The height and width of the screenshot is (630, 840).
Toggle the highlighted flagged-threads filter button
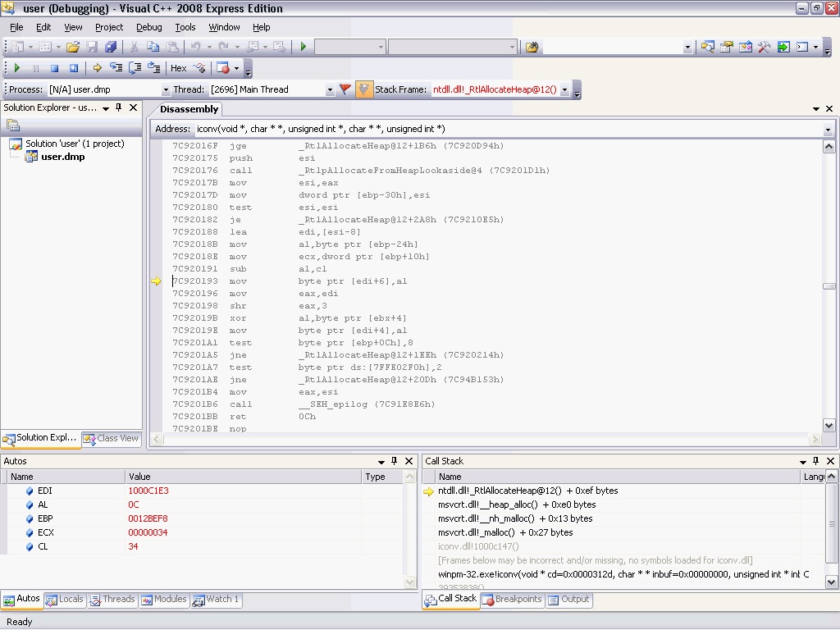[363, 89]
